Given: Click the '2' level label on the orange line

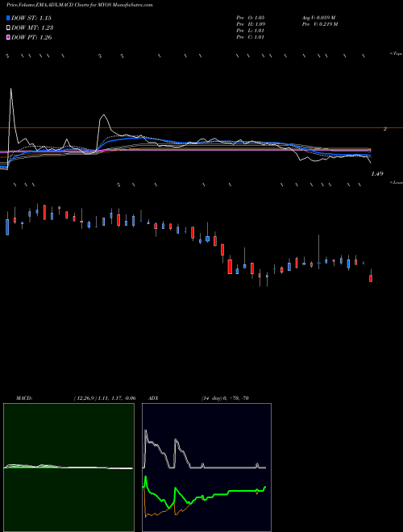Looking at the screenshot, I should click(x=384, y=129).
